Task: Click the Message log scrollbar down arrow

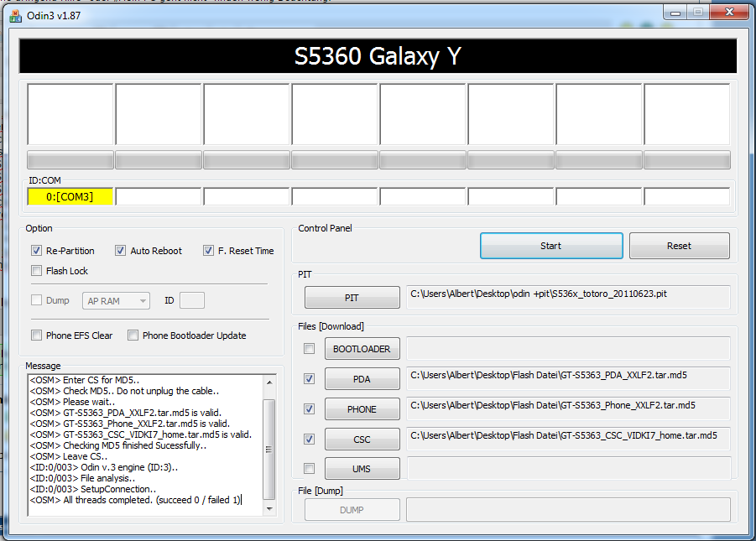Action: coord(269,508)
